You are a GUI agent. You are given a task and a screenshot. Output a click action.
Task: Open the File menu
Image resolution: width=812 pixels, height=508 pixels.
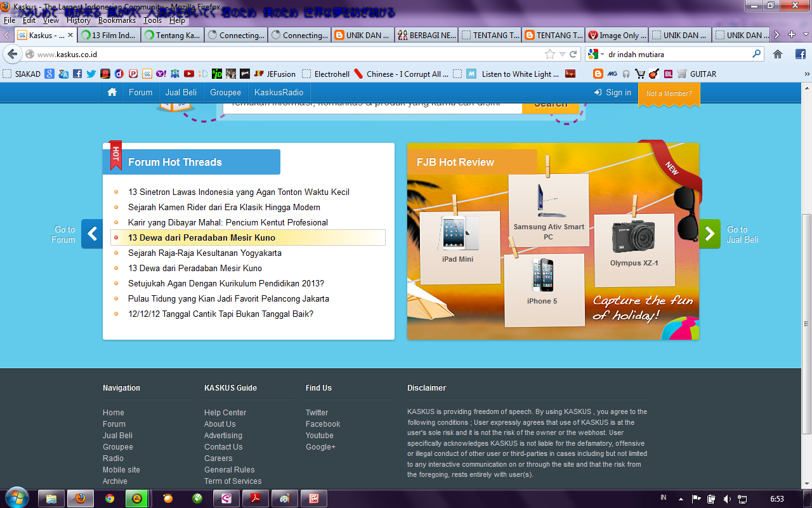pos(10,20)
